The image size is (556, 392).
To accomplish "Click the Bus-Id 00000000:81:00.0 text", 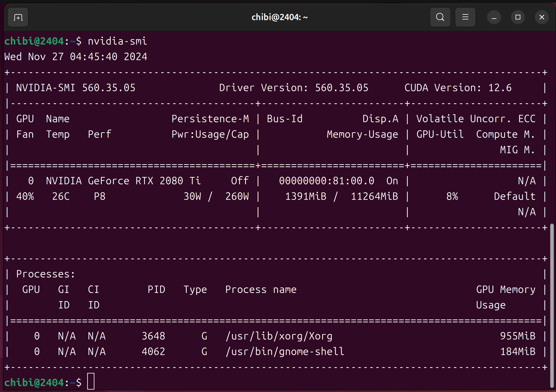I will 326,181.
